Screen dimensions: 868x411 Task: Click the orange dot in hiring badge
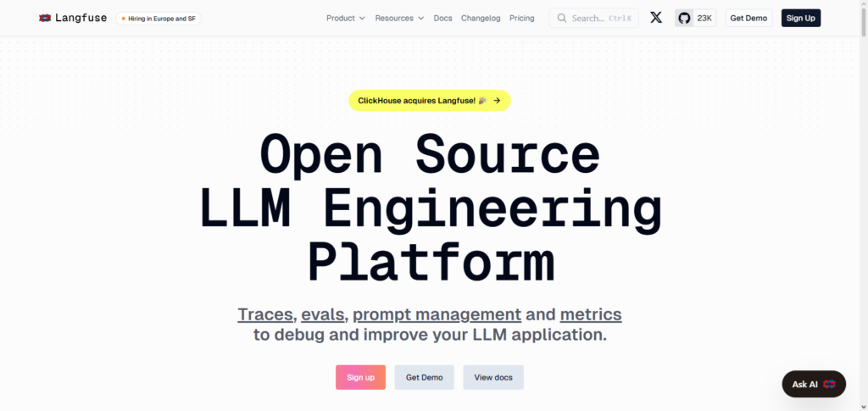pos(124,18)
